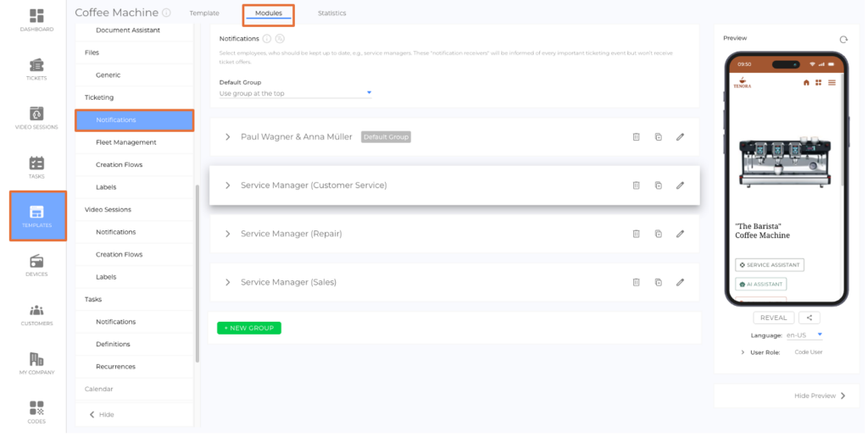Click the share icon below the preview
The image size is (868, 437).
[x=810, y=318]
